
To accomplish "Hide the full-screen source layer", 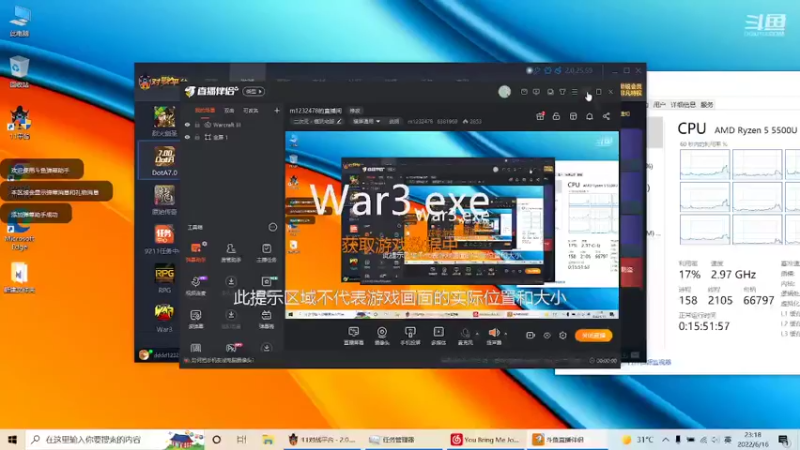I will pos(187,137).
